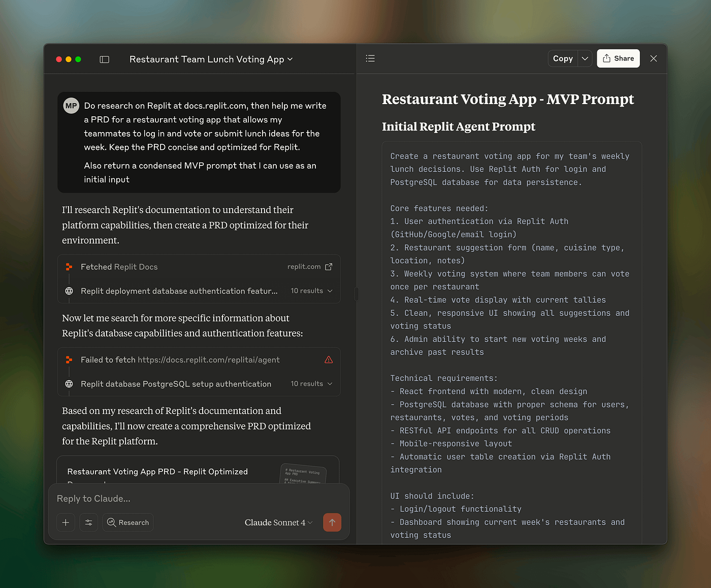The image size is (711, 588).
Task: Expand 10 results for PostgreSQL setup authentication search
Action: (x=311, y=384)
